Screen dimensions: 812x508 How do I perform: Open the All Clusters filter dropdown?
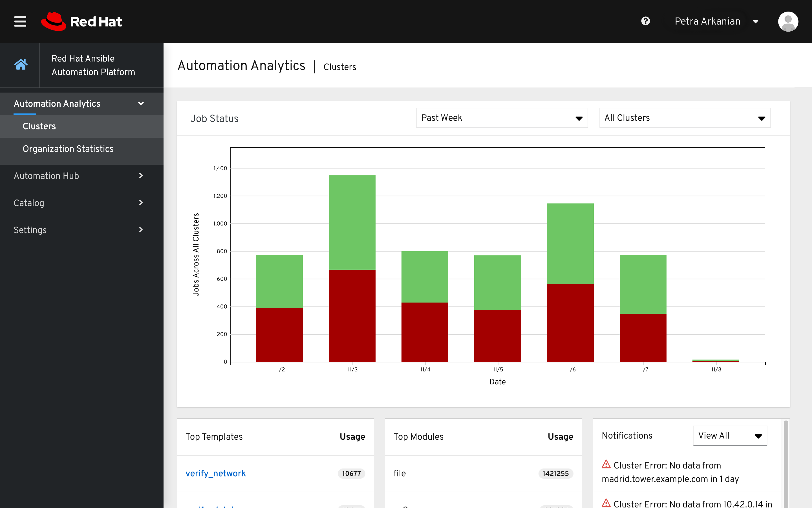685,118
